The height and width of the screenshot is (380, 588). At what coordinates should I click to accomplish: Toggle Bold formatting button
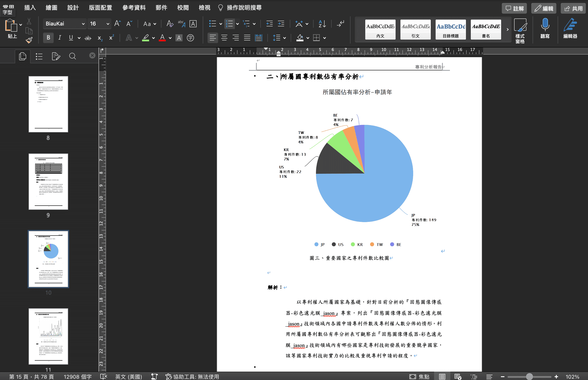click(48, 38)
